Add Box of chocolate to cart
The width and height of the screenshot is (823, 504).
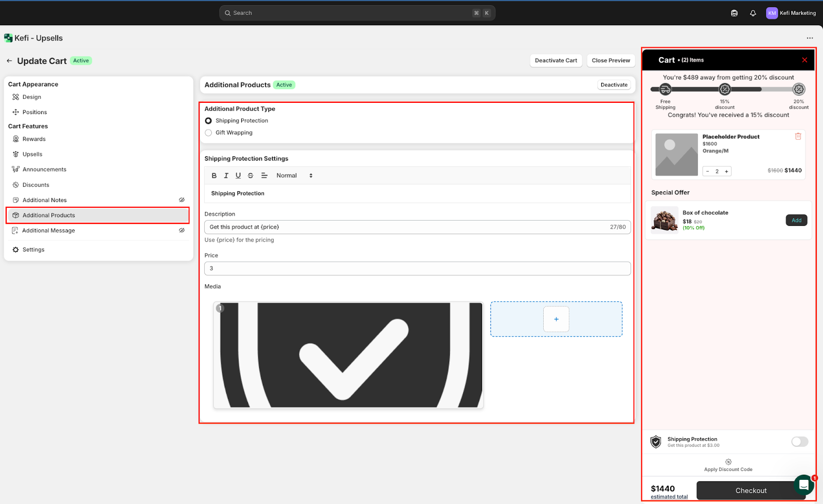(x=796, y=220)
